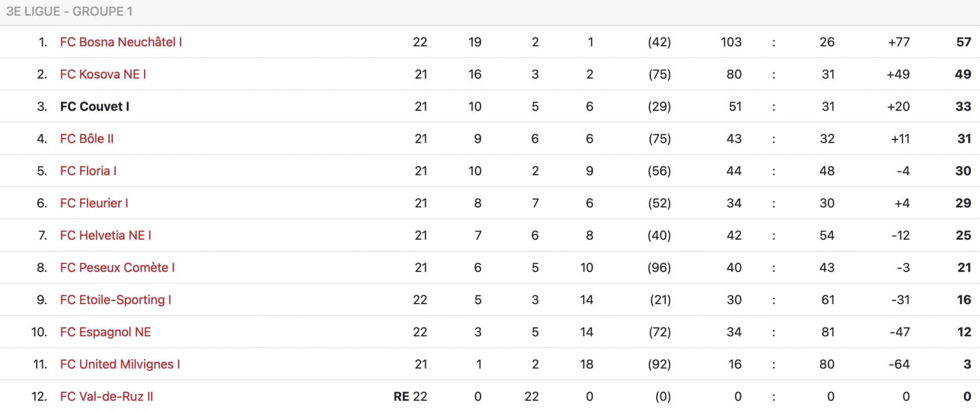
Task: Click the FC Floria I link
Action: pos(88,170)
